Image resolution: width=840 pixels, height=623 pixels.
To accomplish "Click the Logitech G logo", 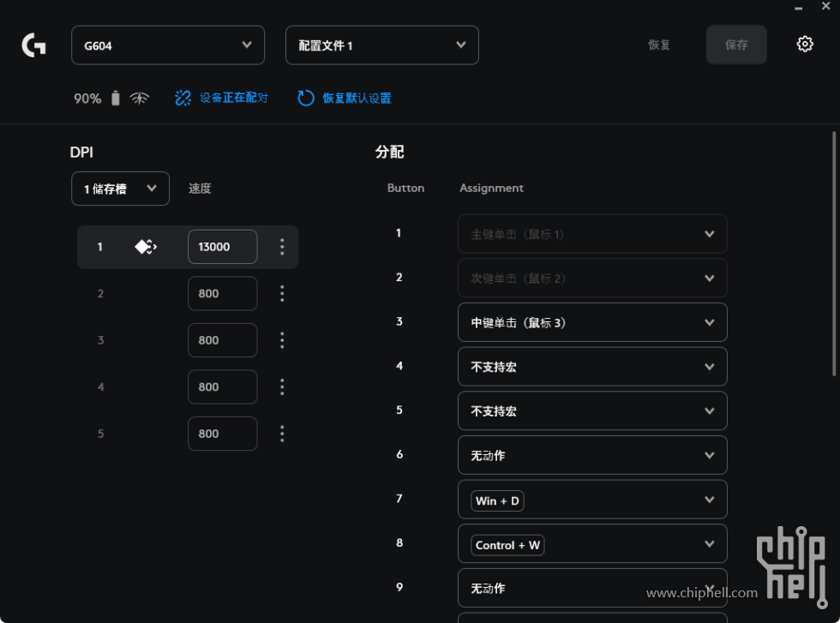I will pos(33,45).
